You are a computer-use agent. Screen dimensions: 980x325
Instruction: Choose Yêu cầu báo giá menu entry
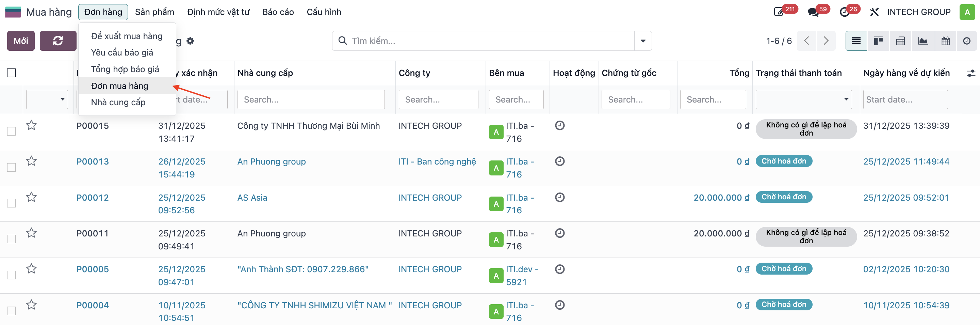127,52
